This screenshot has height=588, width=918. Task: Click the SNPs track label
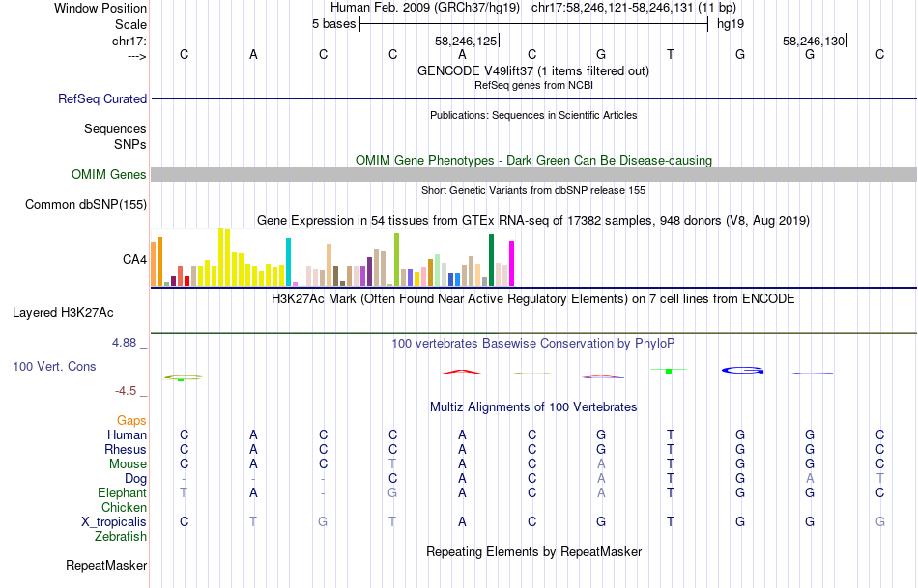point(130,144)
